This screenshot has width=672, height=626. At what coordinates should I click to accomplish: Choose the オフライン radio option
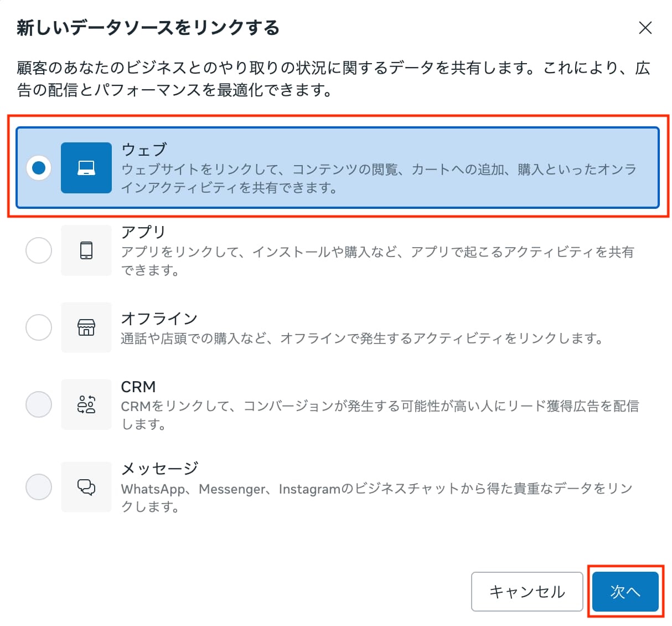39,327
